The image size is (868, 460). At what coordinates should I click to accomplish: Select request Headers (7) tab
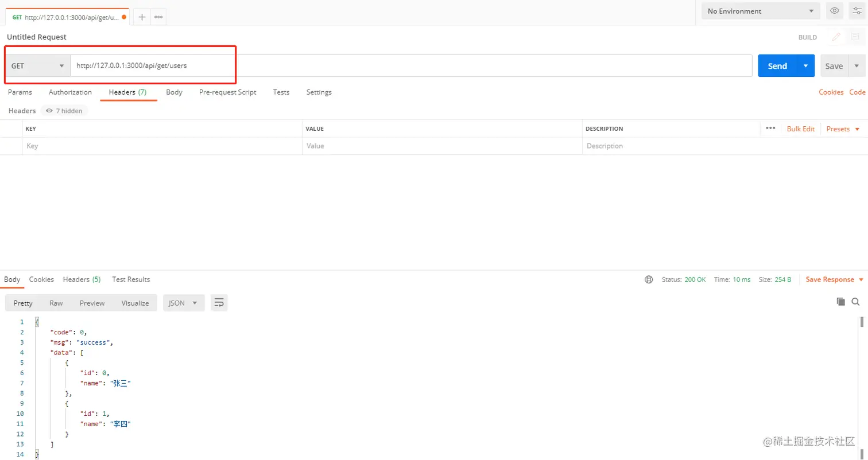pos(128,92)
